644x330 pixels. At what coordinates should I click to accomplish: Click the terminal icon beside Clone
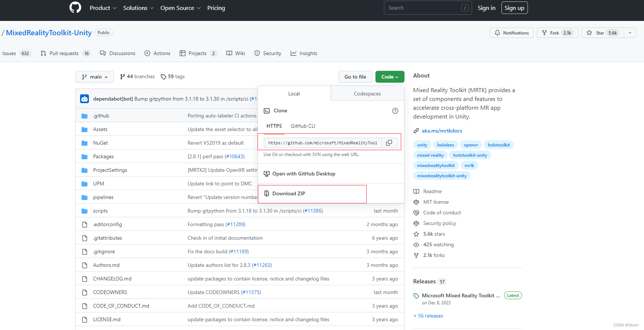267,111
